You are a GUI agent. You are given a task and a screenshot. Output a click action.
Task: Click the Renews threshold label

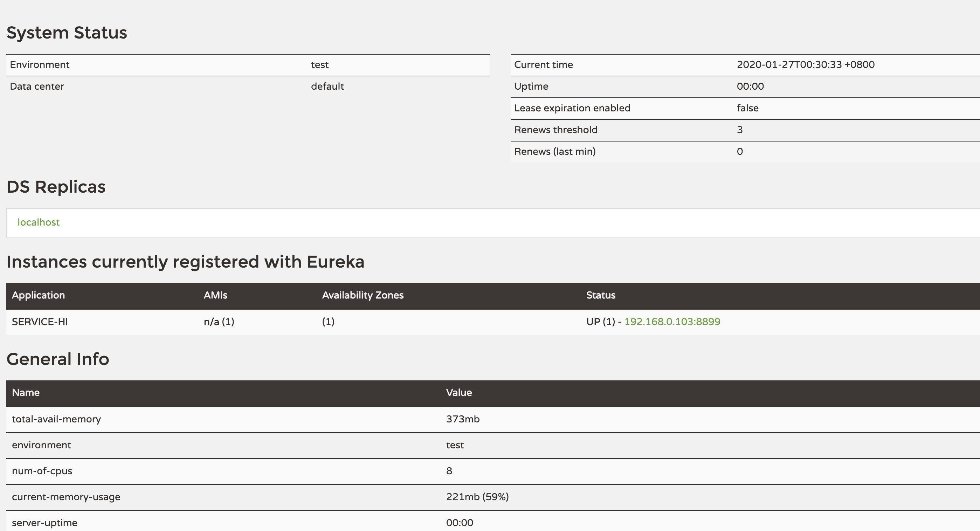point(556,130)
